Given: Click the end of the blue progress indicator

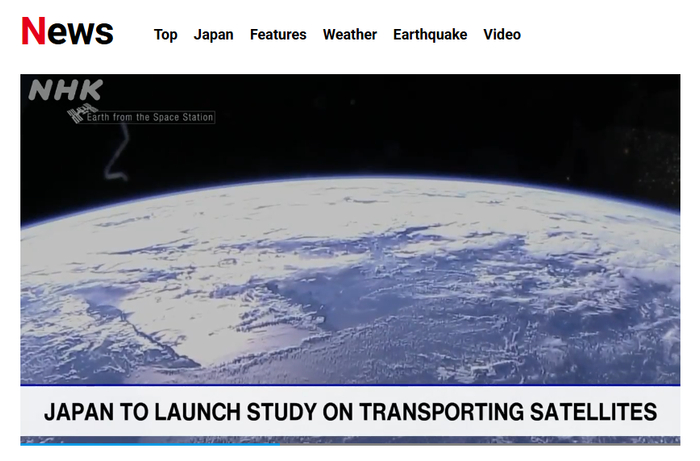Looking at the screenshot, I should pos(279,444).
